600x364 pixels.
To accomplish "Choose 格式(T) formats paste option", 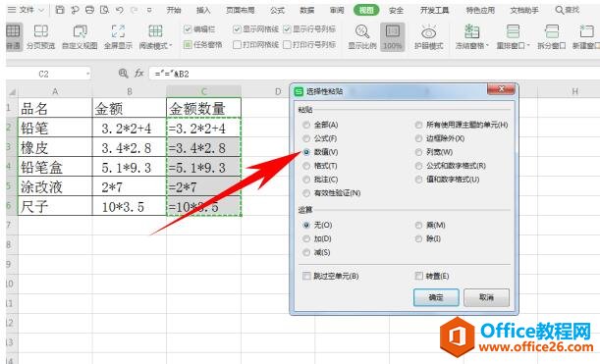I will (x=306, y=166).
